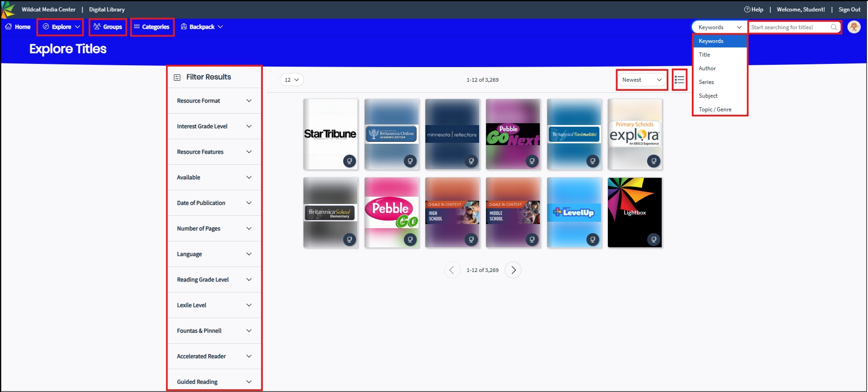Click the globe icon on LevelUp

coord(593,239)
